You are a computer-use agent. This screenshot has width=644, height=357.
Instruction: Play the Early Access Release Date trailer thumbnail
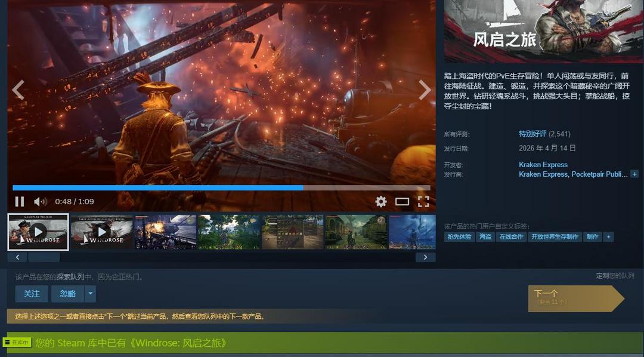click(x=101, y=232)
